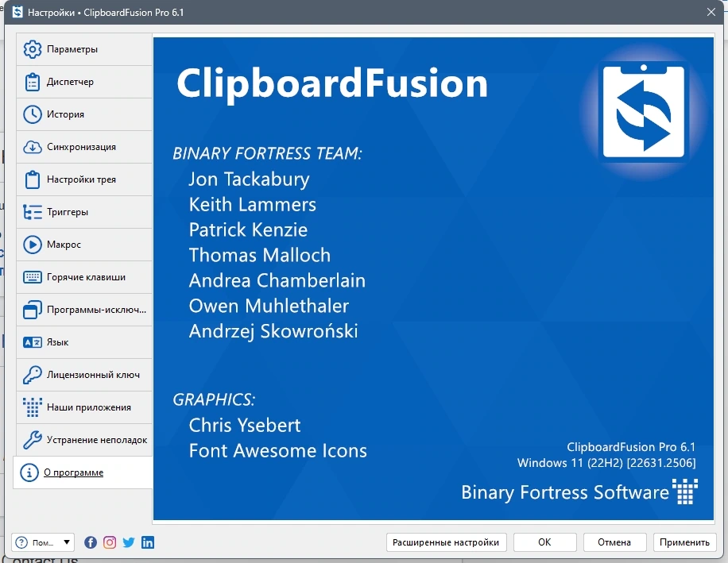Click the Windows 11 (22H2) build text
The image size is (728, 563).
(606, 463)
